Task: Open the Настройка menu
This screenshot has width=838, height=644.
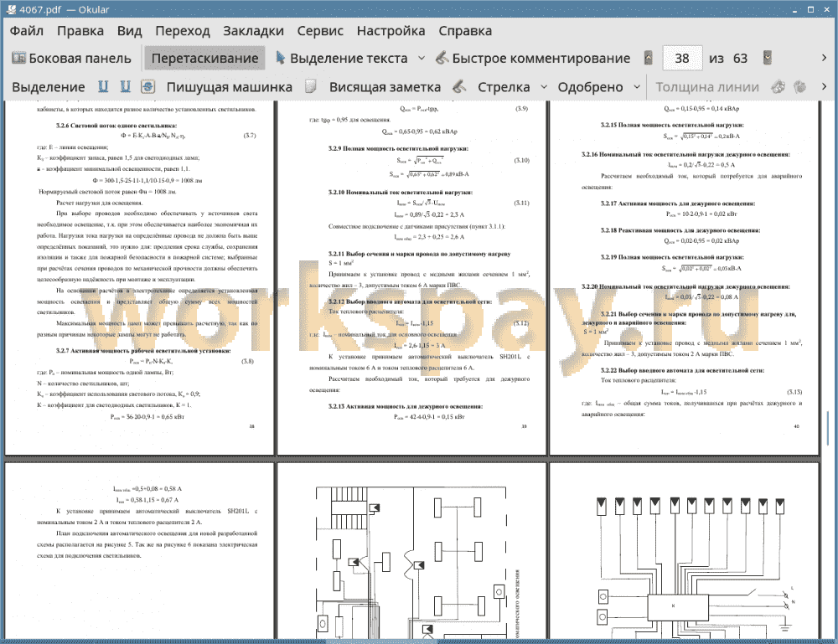Action: point(391,30)
